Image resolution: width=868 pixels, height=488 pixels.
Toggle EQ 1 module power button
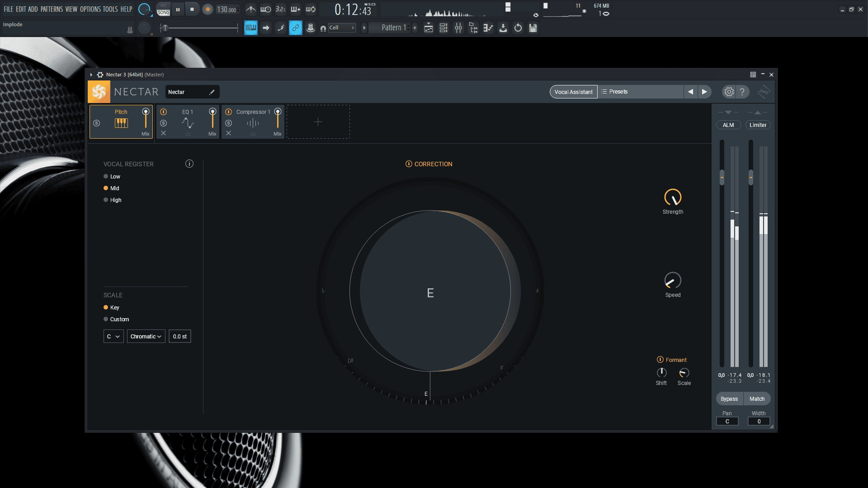click(164, 112)
